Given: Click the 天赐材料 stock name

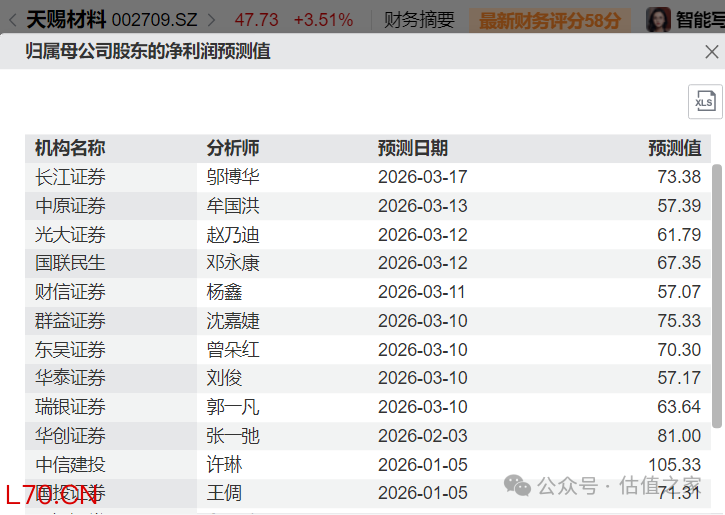Looking at the screenshot, I should pyautogui.click(x=66, y=19).
